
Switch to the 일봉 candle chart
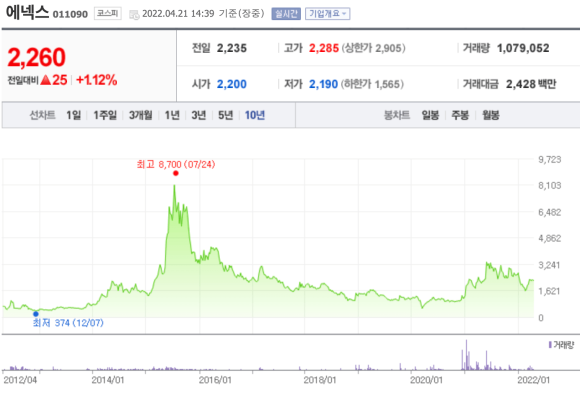coord(430,115)
